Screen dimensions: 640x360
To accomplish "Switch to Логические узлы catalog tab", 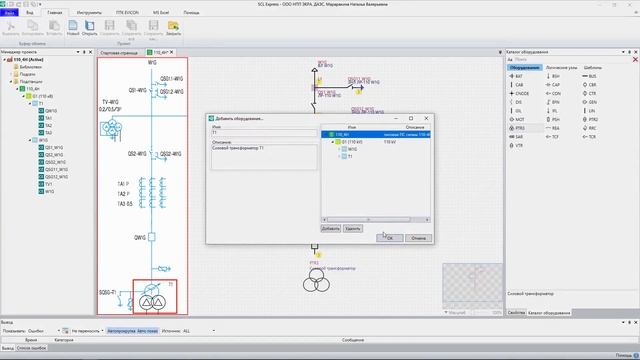I will click(561, 67).
